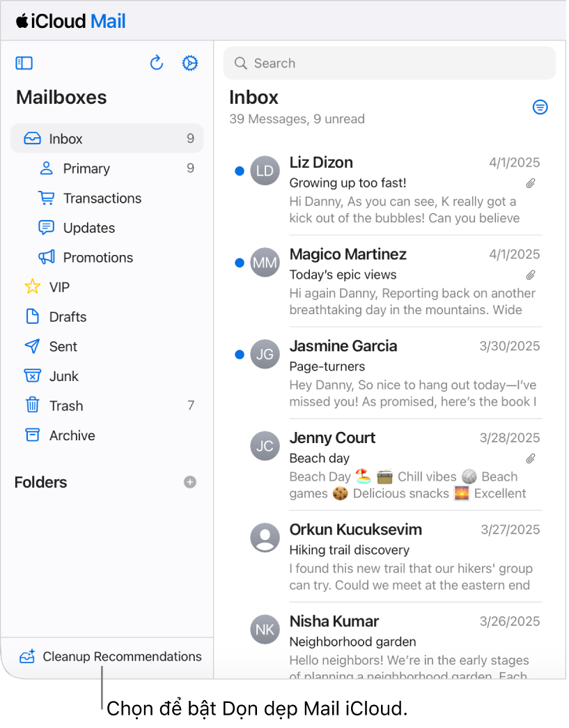Click the Mailboxes heading
The image size is (569, 728).
click(61, 97)
